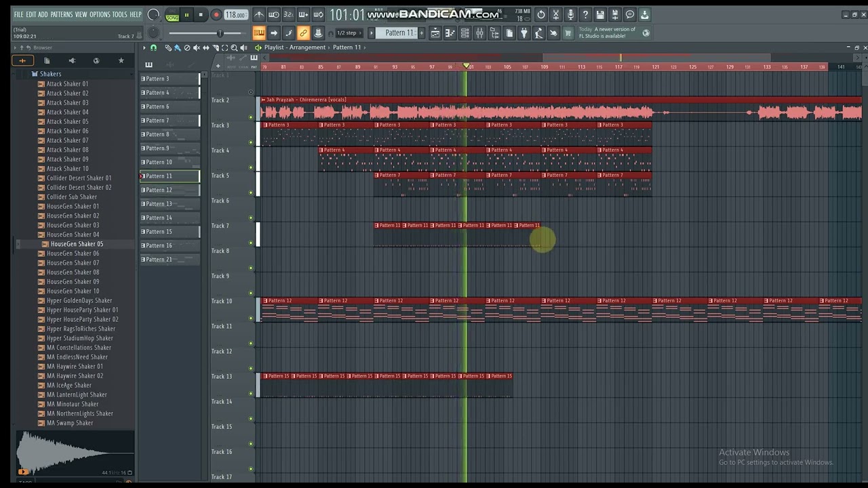Switch playback to SONG mode
Viewport: 868px width, 488px height.
tap(172, 18)
